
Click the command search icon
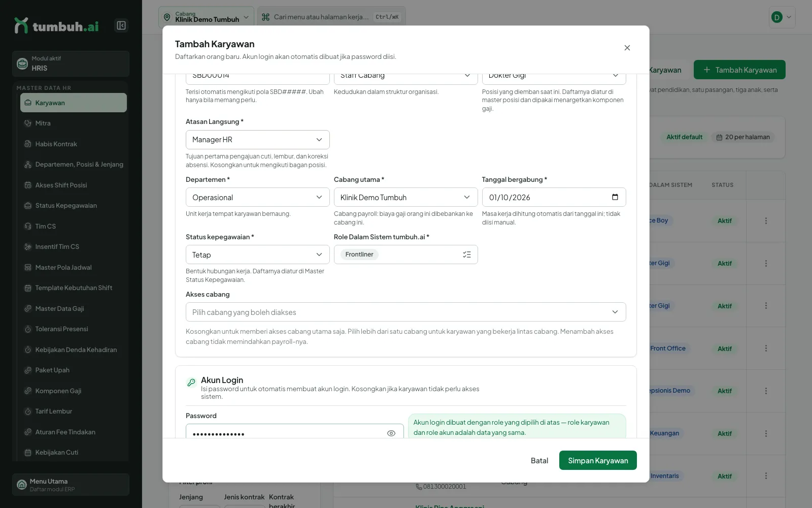(x=265, y=17)
